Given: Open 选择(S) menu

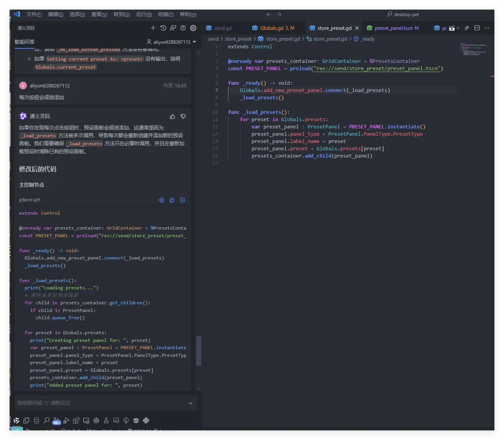Looking at the screenshot, I should [77, 14].
